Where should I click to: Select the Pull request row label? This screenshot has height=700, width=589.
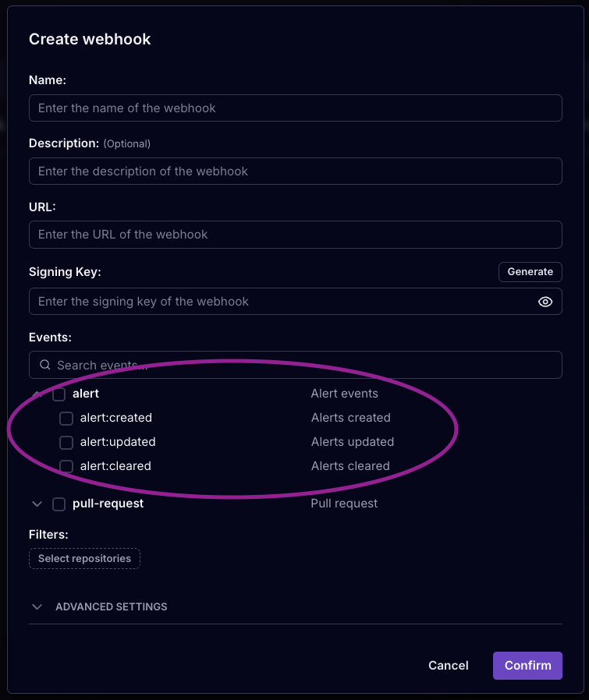point(343,504)
